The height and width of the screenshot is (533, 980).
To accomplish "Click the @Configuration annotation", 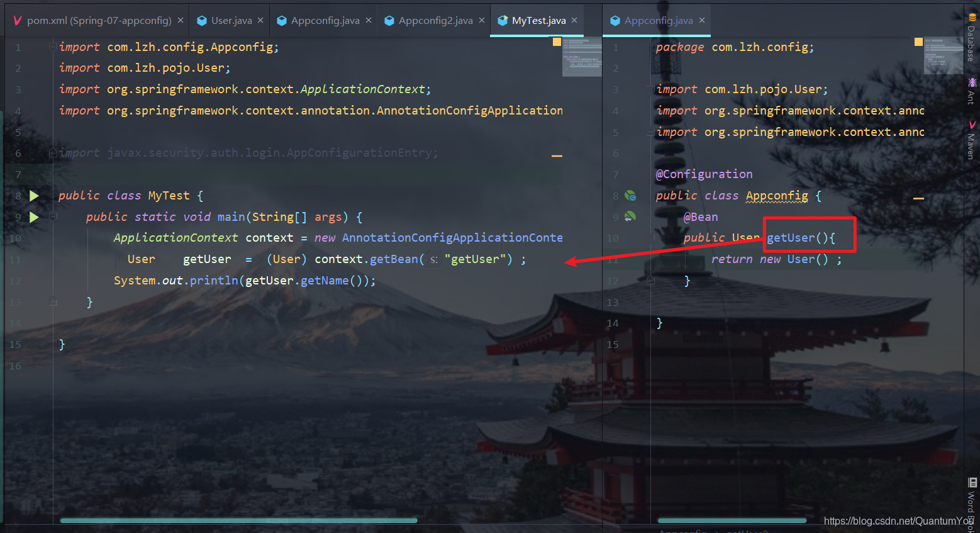I will [x=704, y=174].
